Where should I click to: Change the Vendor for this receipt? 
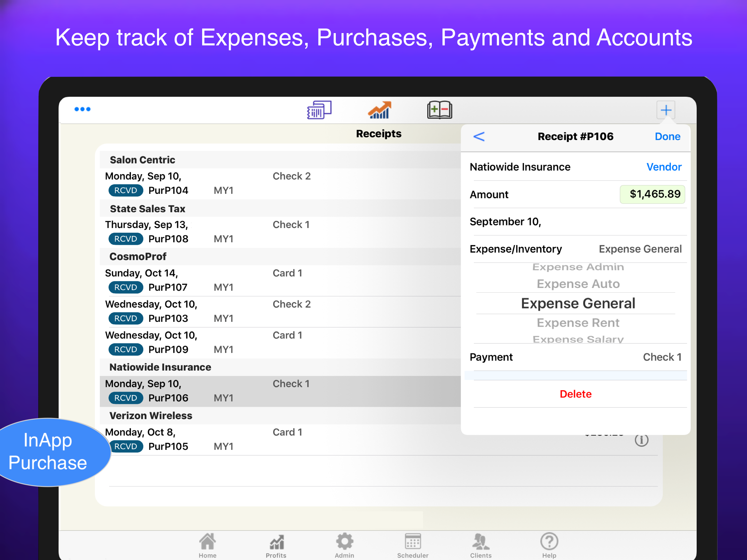[x=664, y=167]
